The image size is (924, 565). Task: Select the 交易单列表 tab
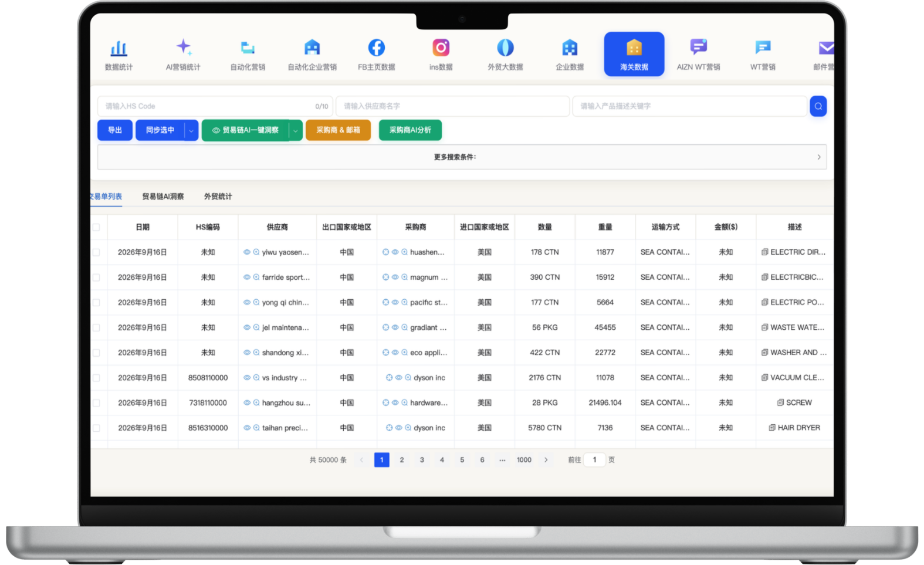(106, 197)
